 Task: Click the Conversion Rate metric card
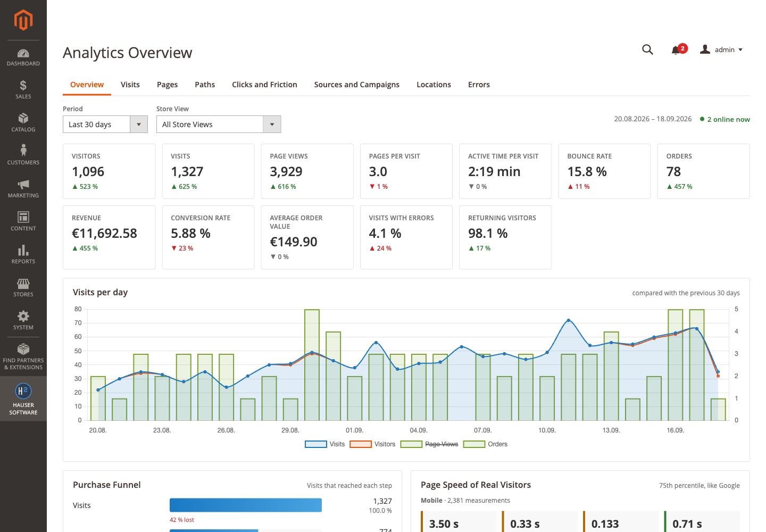(208, 237)
